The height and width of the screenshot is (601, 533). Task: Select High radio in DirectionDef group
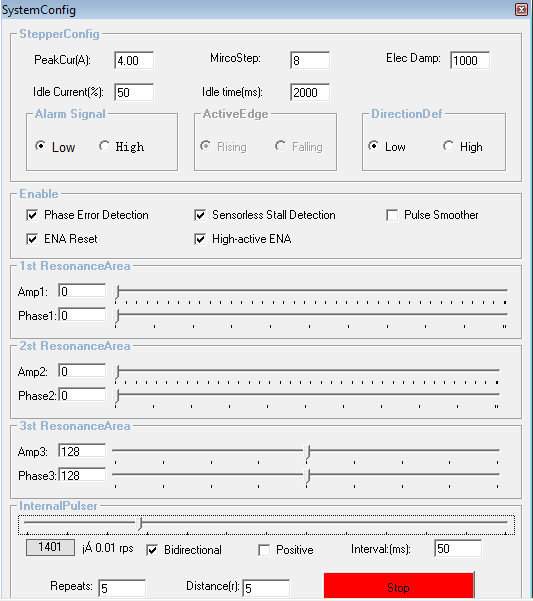[448, 146]
